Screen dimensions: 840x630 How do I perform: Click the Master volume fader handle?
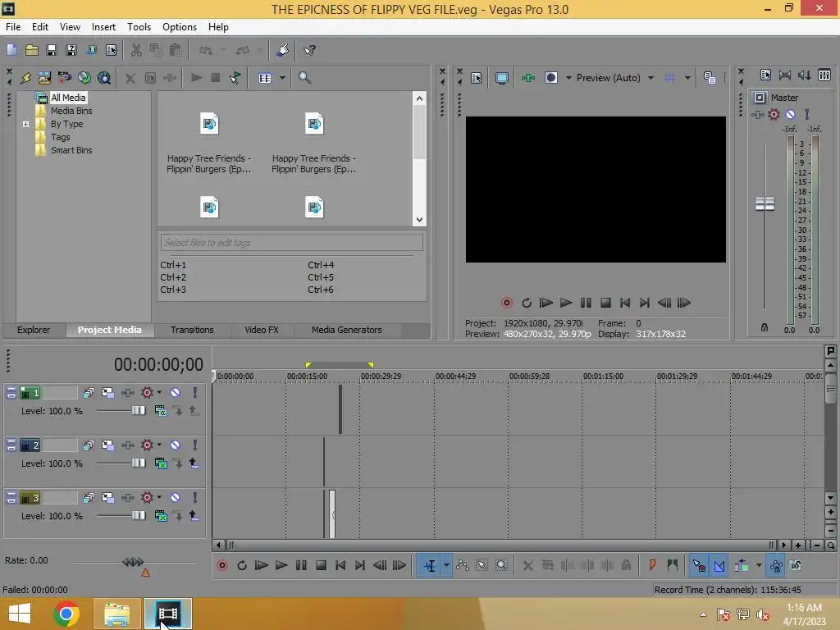click(x=765, y=204)
